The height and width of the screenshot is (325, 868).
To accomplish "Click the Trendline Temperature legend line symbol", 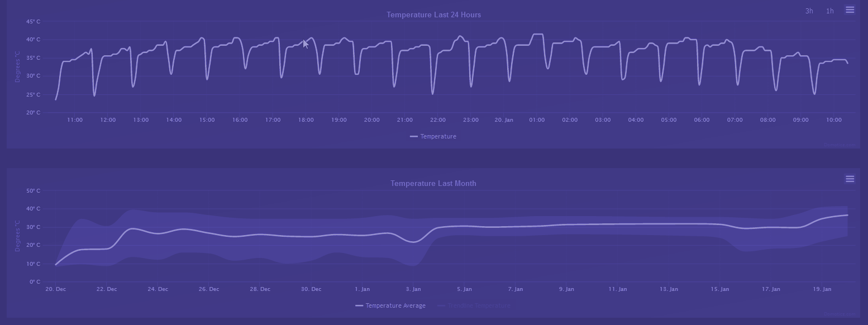I will 441,305.
